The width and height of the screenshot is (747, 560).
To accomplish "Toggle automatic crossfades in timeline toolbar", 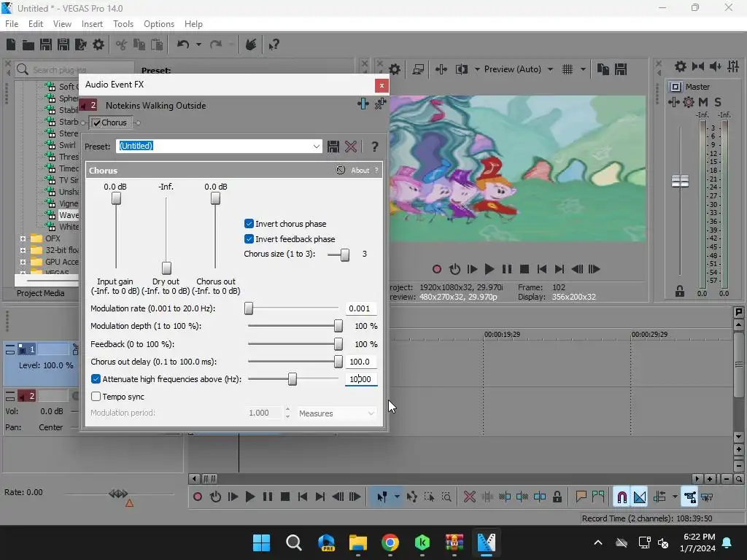I will click(x=640, y=497).
